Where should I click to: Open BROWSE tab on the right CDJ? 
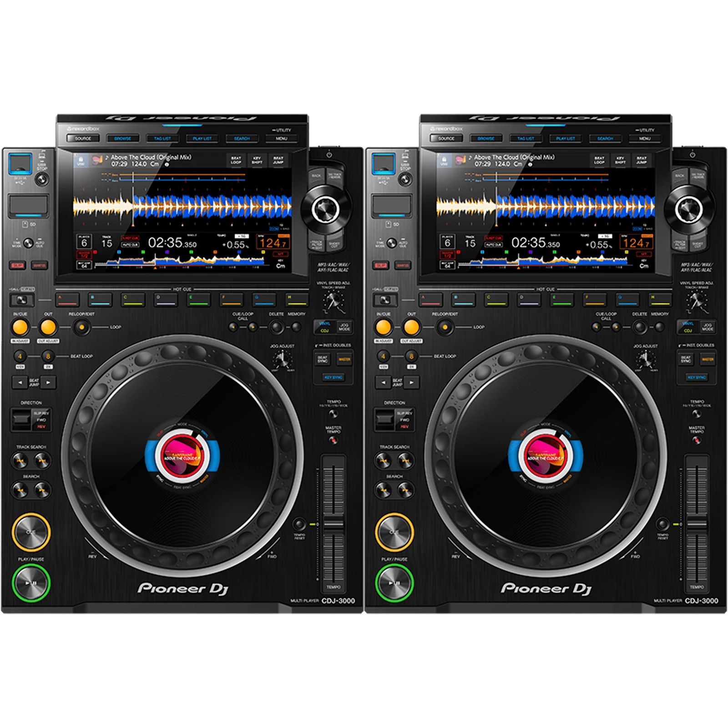486,138
